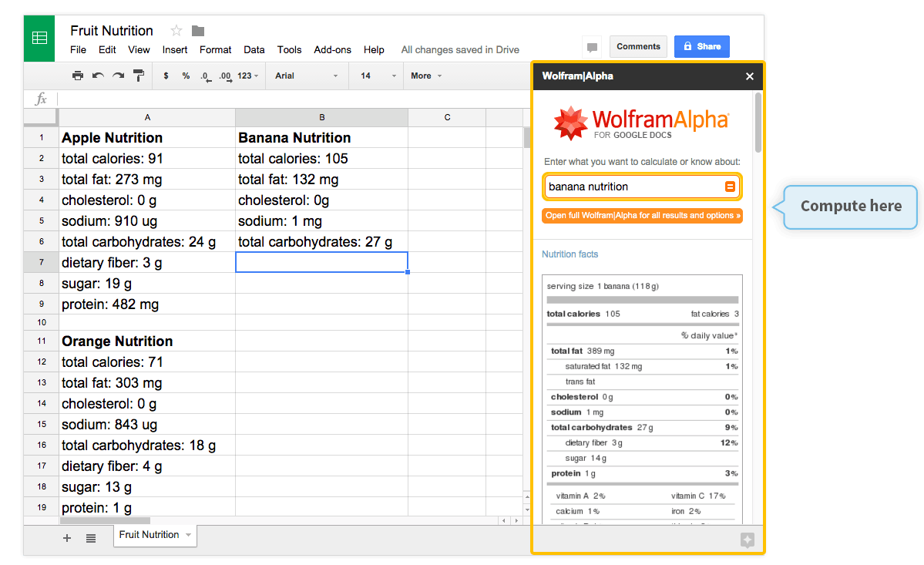Open the Add-ons menu

pyautogui.click(x=332, y=50)
